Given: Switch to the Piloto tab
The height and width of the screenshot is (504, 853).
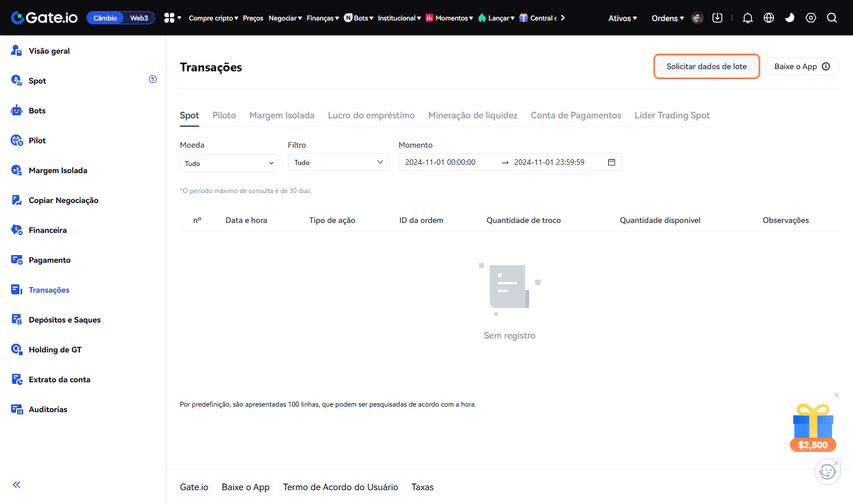Looking at the screenshot, I should click(x=224, y=115).
